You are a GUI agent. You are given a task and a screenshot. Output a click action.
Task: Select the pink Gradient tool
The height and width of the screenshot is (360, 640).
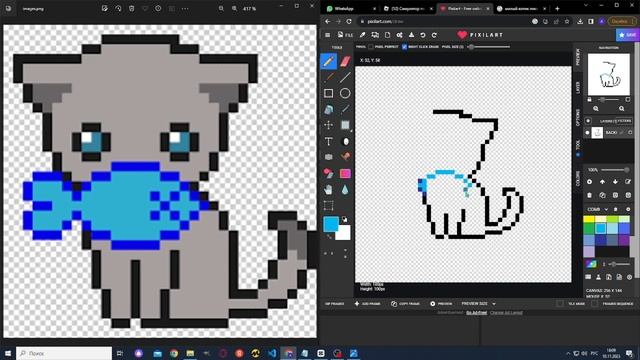click(x=345, y=173)
